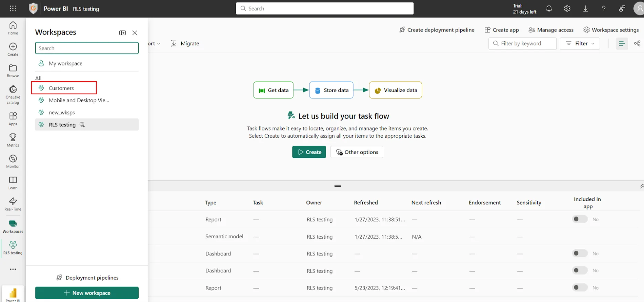Open the Filter dropdown
The height and width of the screenshot is (302, 644).
point(580,43)
